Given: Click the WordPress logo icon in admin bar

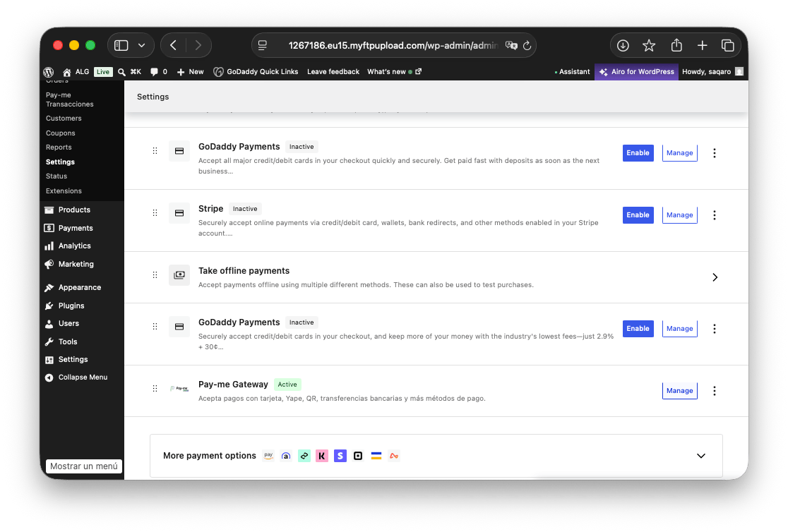Looking at the screenshot, I should click(x=49, y=72).
